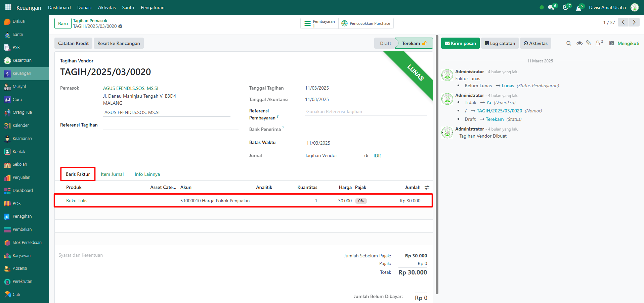The image size is (644, 303).
Task: Open the Buku Tulis product link
Action: tap(77, 201)
